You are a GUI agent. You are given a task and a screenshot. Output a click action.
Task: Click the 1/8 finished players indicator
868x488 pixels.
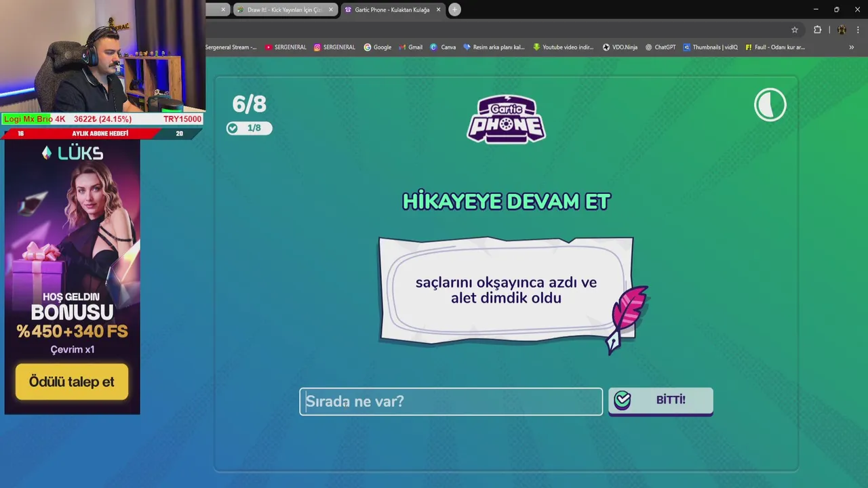point(249,128)
